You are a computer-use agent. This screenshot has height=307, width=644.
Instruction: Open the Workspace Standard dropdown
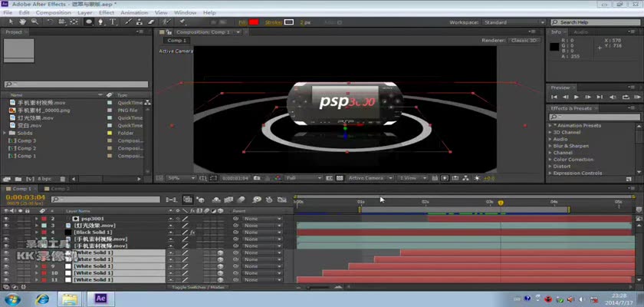514,22
